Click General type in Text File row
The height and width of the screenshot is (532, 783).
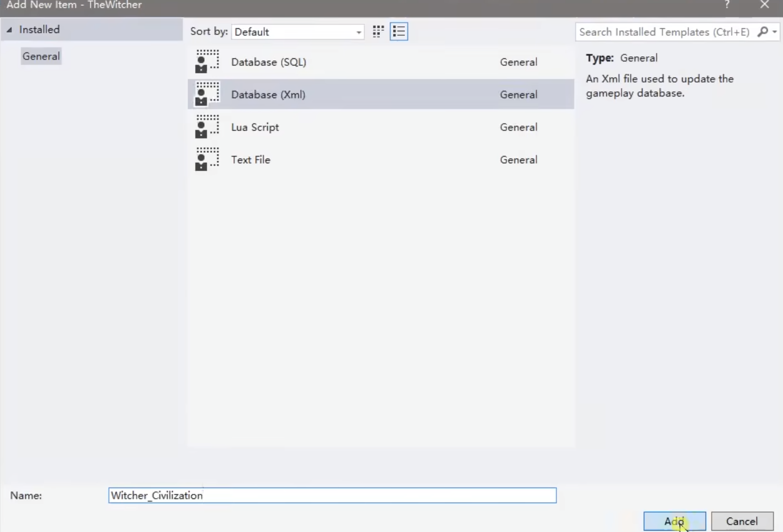tap(519, 160)
